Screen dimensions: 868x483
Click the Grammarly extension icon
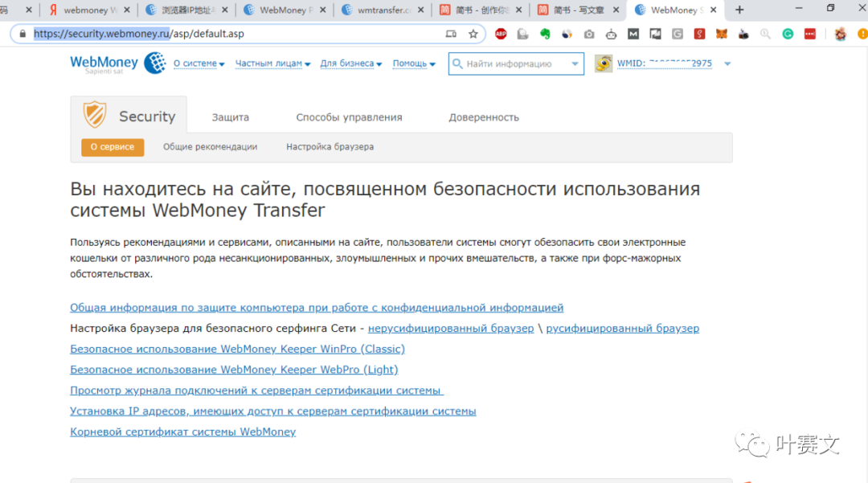tap(788, 35)
